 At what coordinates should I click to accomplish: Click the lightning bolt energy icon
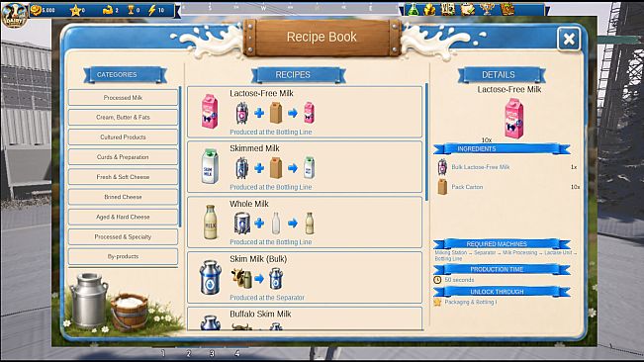point(152,10)
